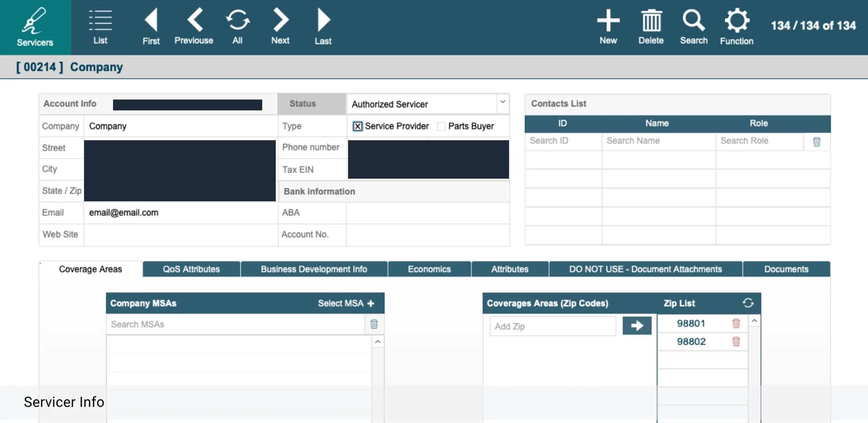Viewport: 868px width, 423px height.
Task: Remove zip code 98801
Action: [x=736, y=323]
